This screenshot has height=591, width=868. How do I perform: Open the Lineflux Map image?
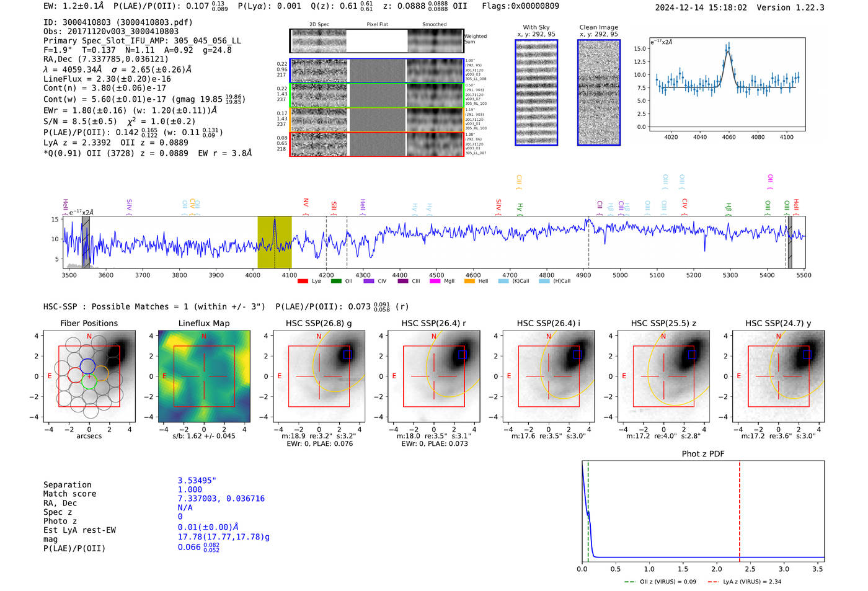[204, 376]
